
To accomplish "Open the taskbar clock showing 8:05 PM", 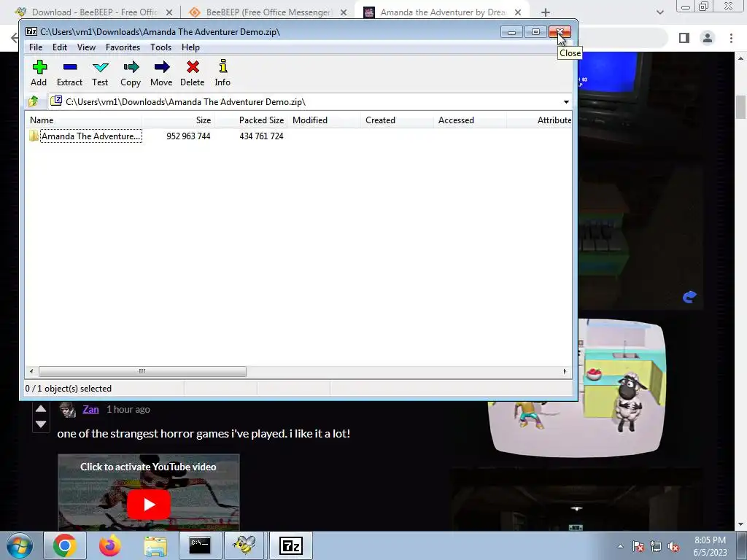I will pos(710,546).
